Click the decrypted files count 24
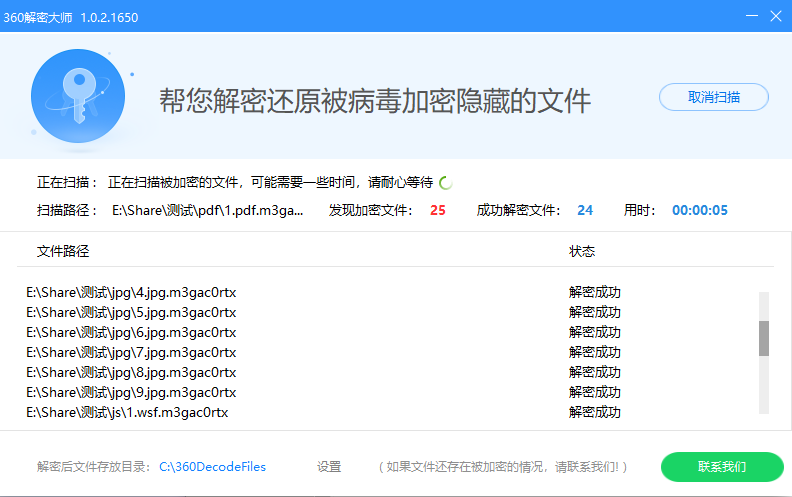792x497 pixels. pos(585,210)
